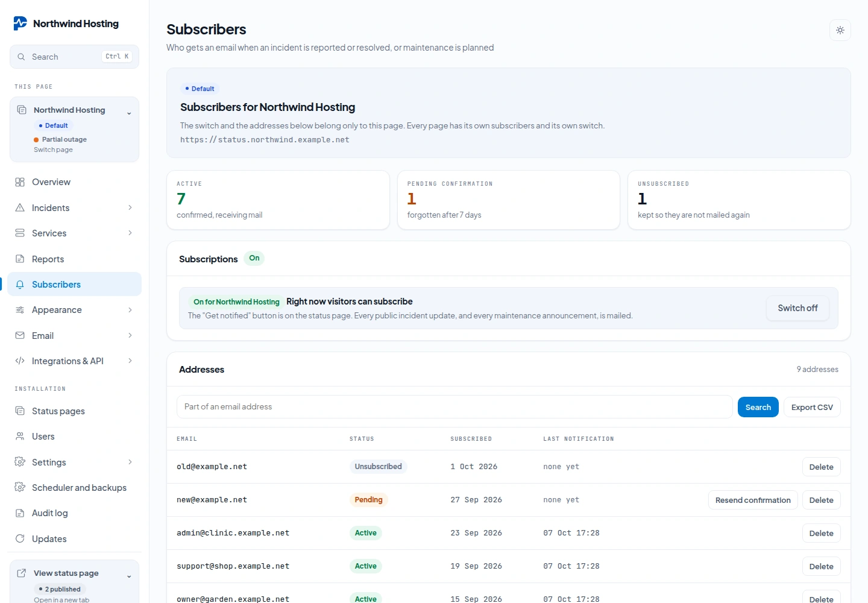This screenshot has width=868, height=603.
Task: Expand the Settings submenu chevron
Action: [130, 462]
